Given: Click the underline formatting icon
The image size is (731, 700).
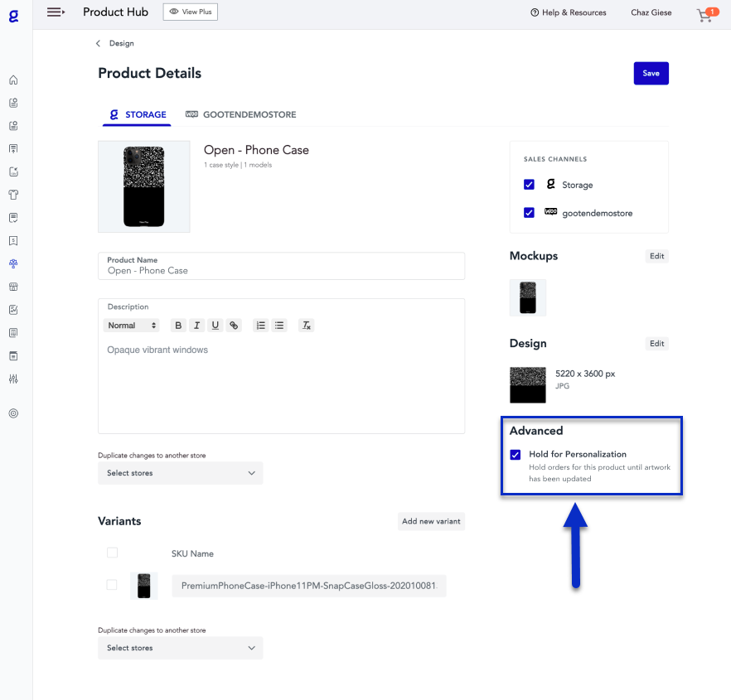Looking at the screenshot, I should (215, 326).
